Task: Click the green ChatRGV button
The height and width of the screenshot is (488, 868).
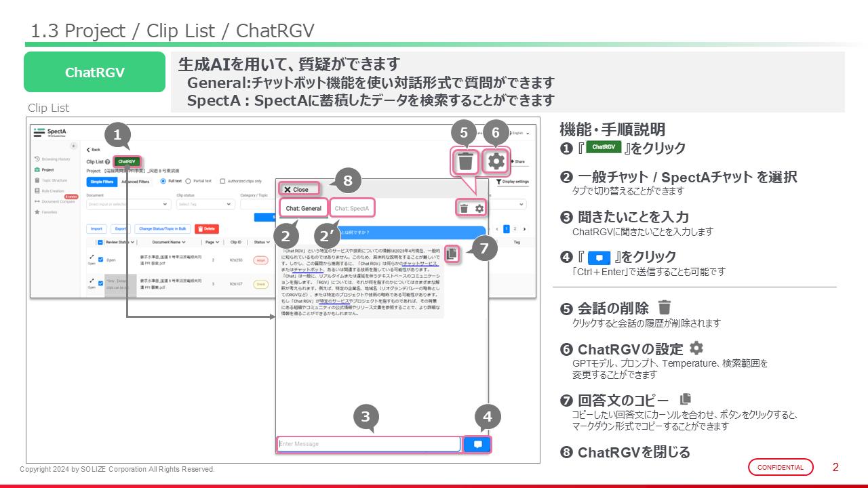Action: [x=127, y=161]
